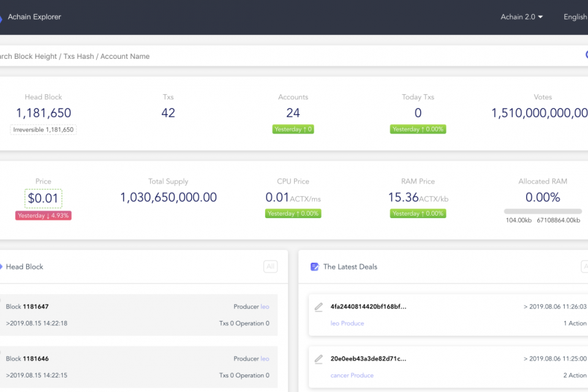Click the Head Block value 1,181,650
Viewport: 588px width, 392px height.
tap(43, 113)
